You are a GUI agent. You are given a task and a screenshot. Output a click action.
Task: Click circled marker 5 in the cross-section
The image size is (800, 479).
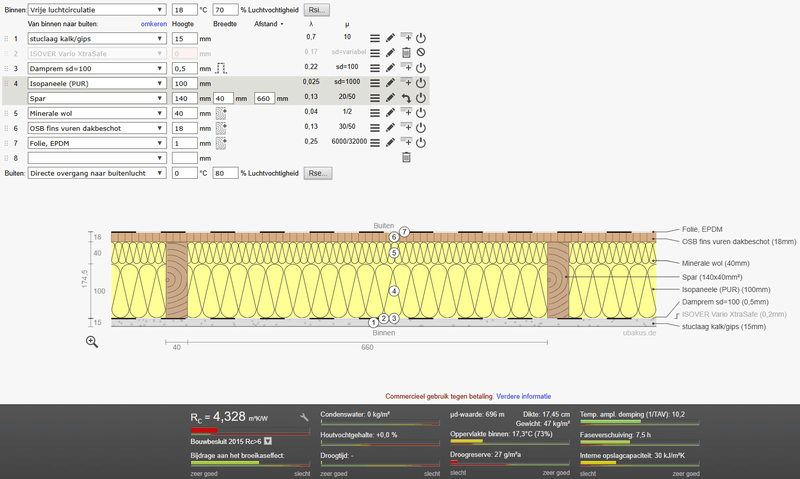(393, 253)
